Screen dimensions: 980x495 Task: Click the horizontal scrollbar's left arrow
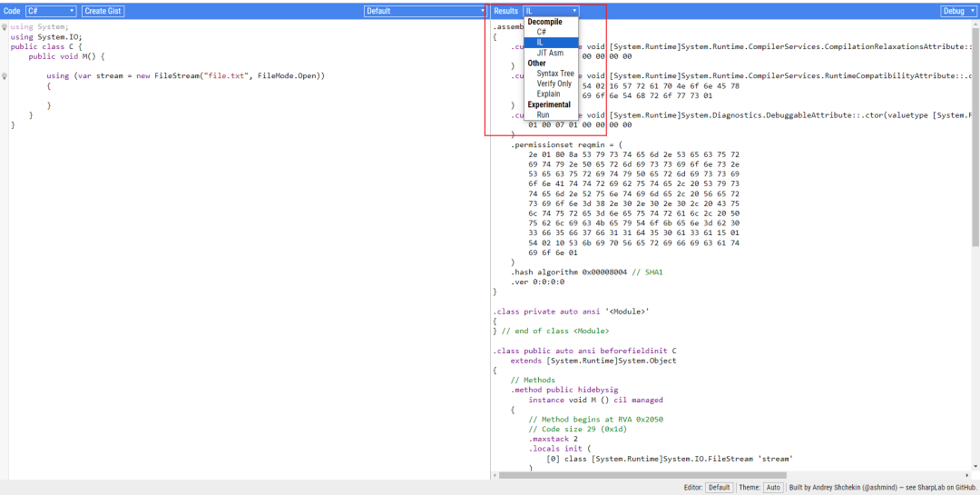pyautogui.click(x=495, y=474)
